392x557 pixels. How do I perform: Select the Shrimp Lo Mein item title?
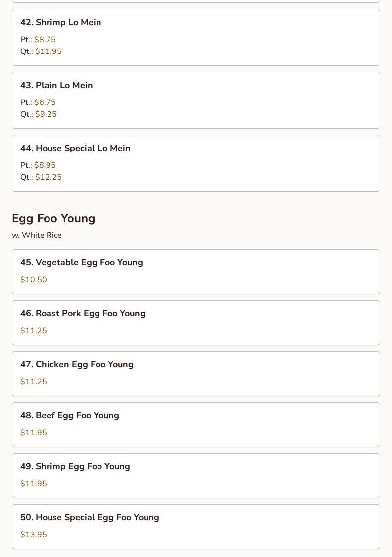tap(60, 22)
